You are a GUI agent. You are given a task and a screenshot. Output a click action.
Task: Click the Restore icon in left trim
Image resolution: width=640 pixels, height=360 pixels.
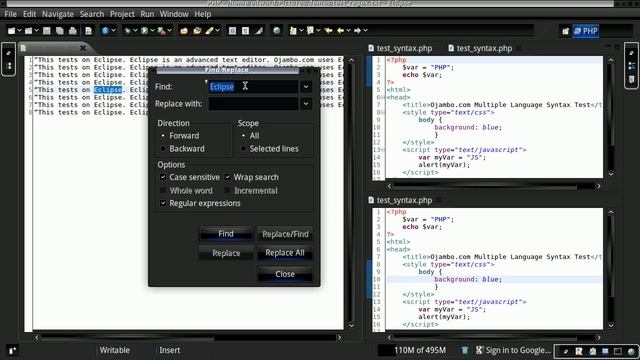point(9,53)
